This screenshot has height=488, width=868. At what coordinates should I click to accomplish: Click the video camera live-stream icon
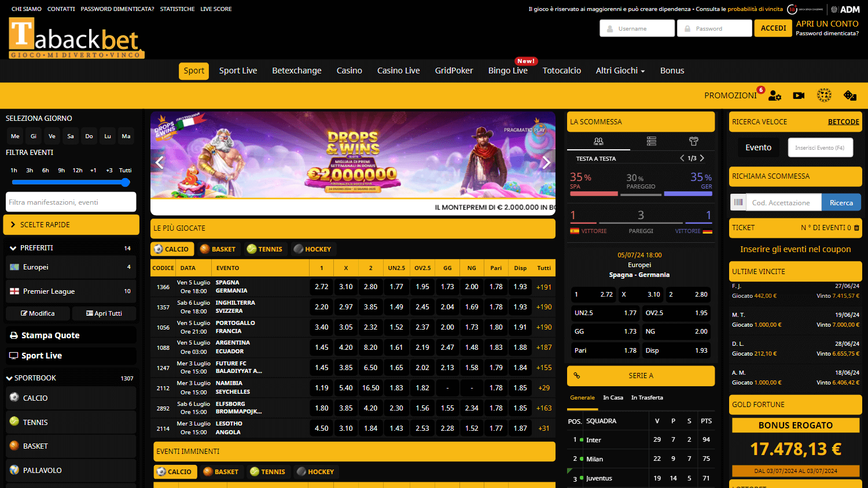(x=799, y=95)
